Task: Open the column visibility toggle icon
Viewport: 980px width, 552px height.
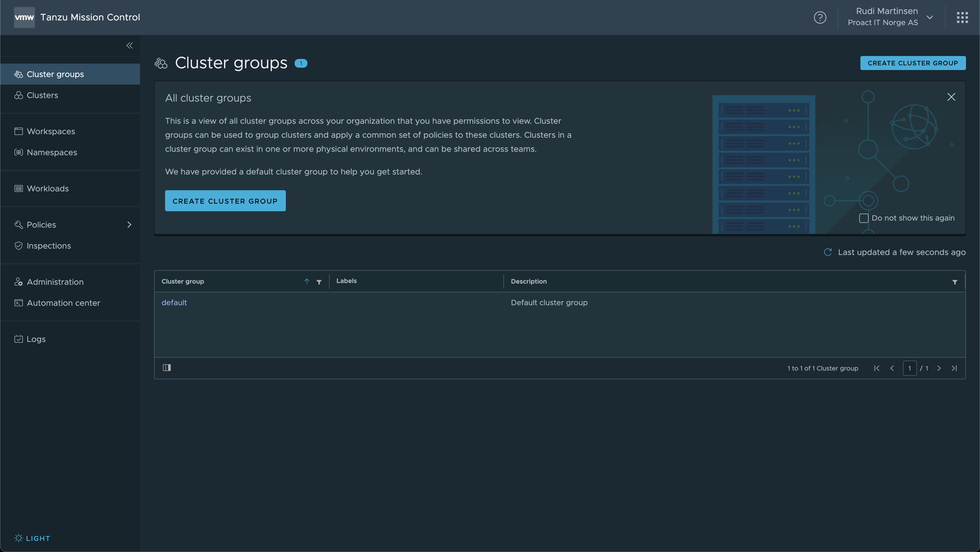Action: pyautogui.click(x=167, y=368)
